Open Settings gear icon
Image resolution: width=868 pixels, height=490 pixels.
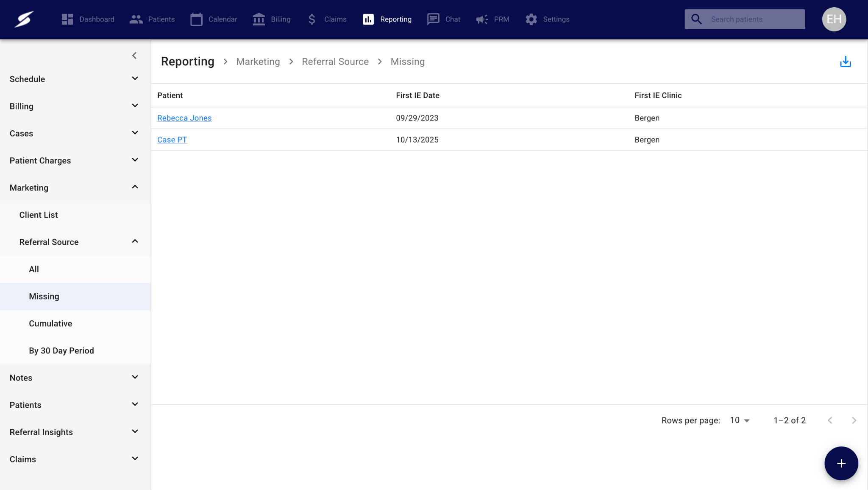[x=531, y=19]
